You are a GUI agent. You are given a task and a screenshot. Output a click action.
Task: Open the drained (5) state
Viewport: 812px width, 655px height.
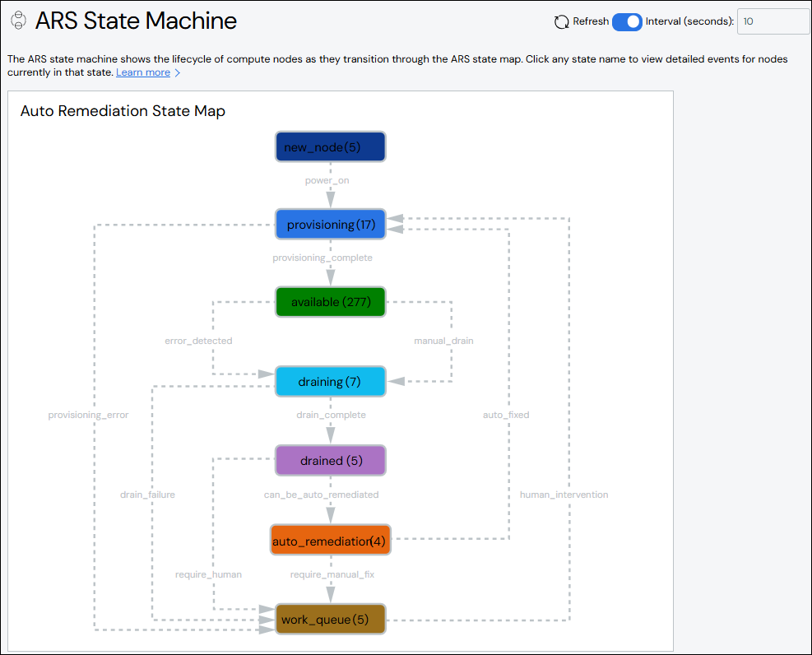[x=331, y=460]
